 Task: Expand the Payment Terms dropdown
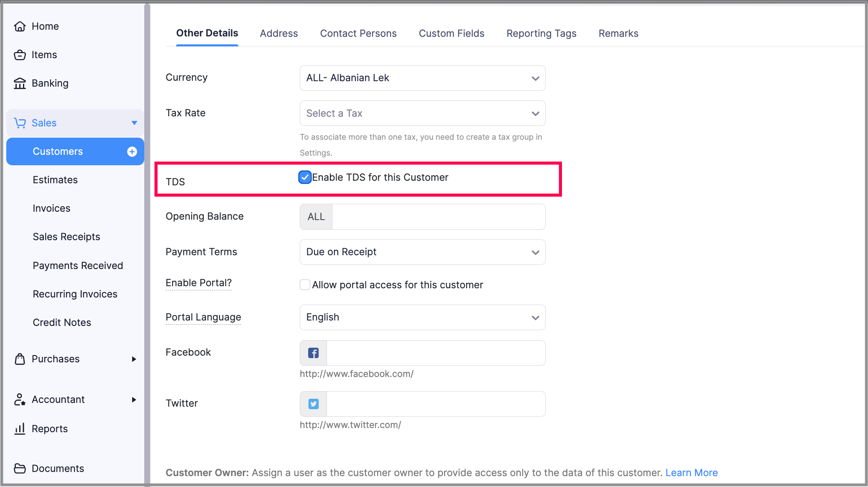pos(422,252)
